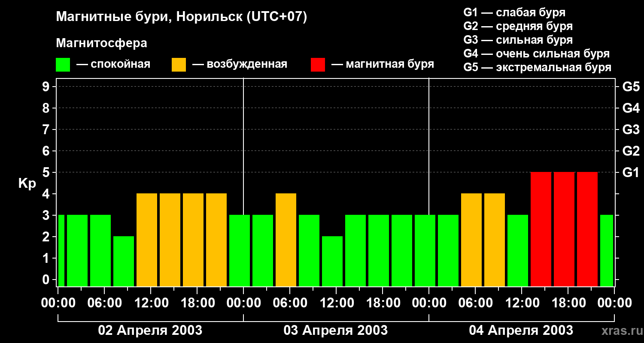Click the '— магнитная буря' legend label
644x343 pixels.
coord(383,64)
